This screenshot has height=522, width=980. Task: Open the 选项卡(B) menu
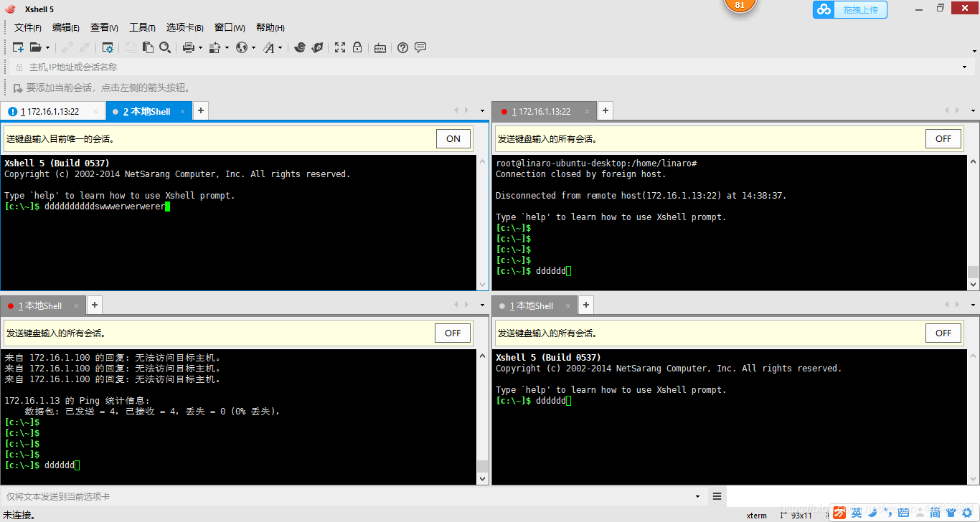(x=185, y=28)
